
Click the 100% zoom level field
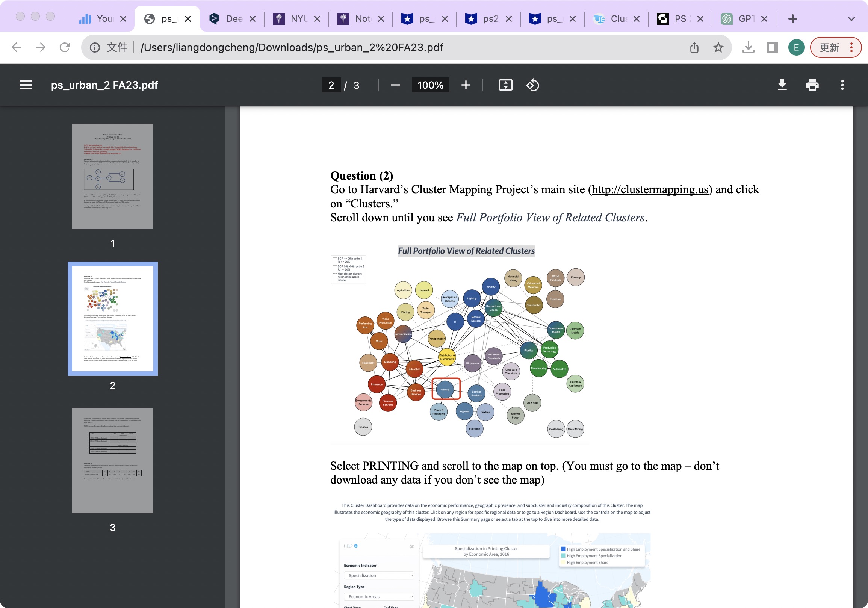(430, 85)
